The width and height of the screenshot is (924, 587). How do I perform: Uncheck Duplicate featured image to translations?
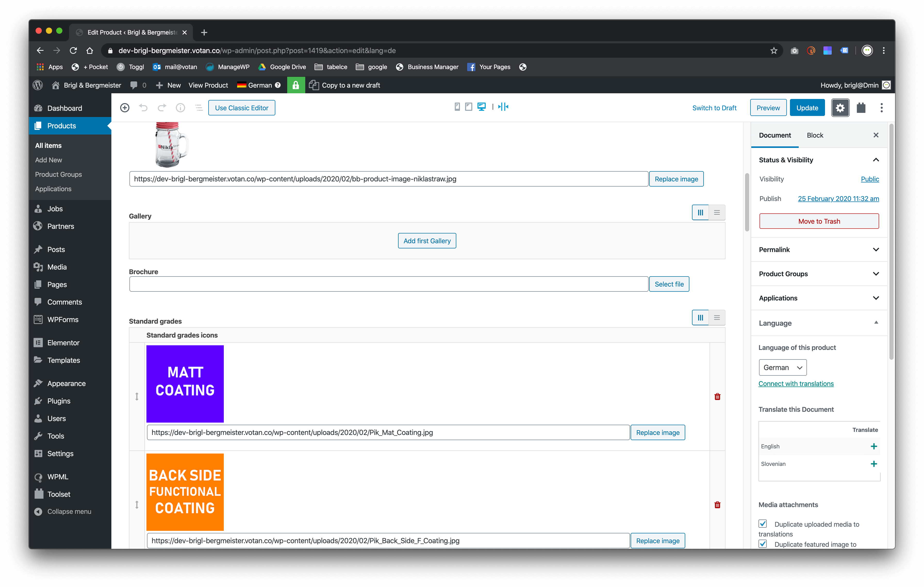[762, 544]
